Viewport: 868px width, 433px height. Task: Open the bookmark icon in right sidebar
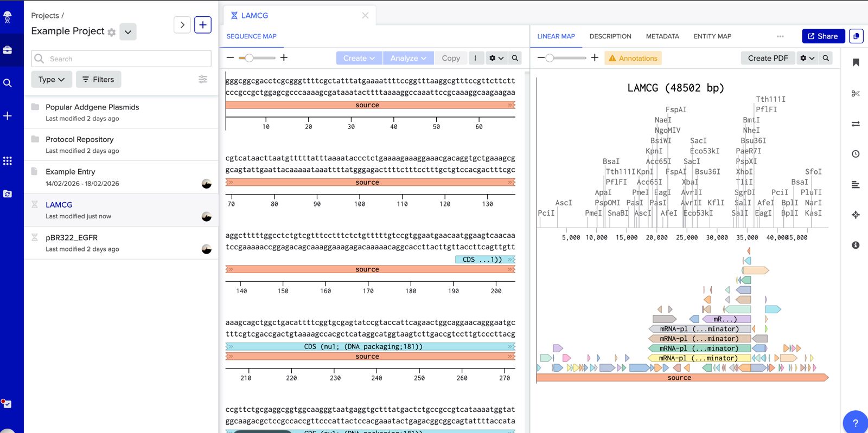click(x=856, y=62)
